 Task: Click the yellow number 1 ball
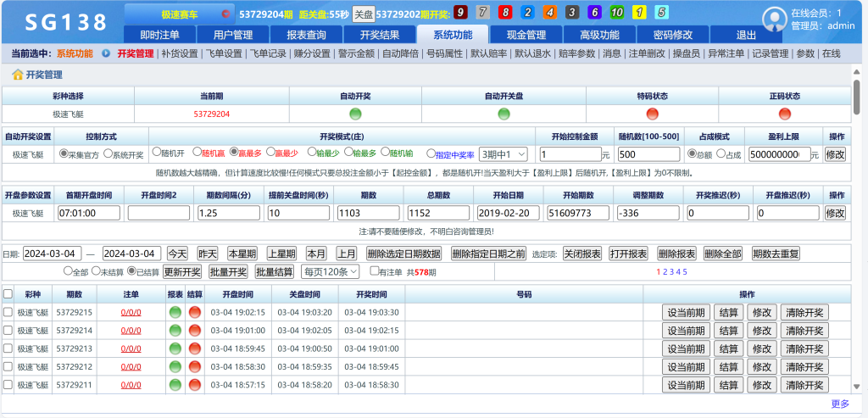pyautogui.click(x=639, y=13)
